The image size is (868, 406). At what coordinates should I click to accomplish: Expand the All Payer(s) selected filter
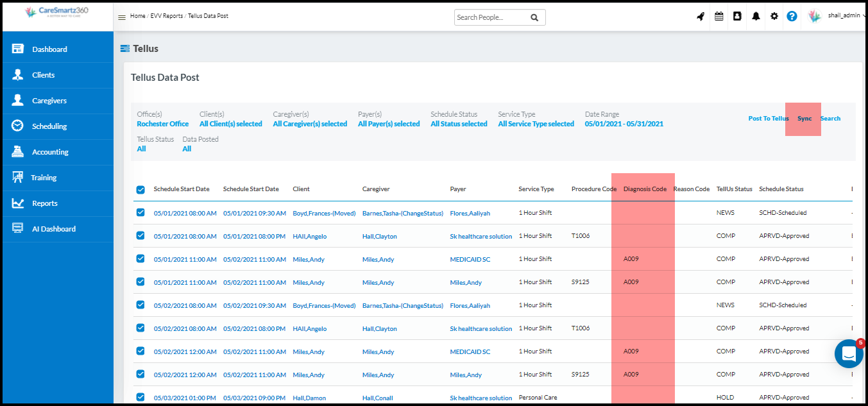click(389, 124)
